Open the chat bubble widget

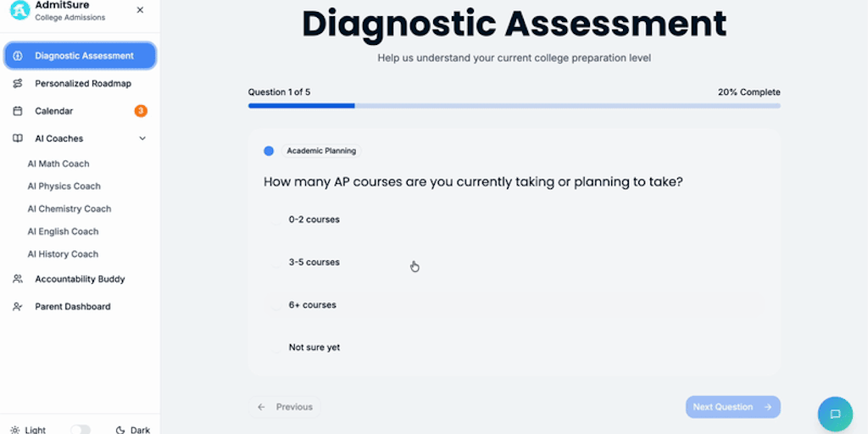[835, 414]
